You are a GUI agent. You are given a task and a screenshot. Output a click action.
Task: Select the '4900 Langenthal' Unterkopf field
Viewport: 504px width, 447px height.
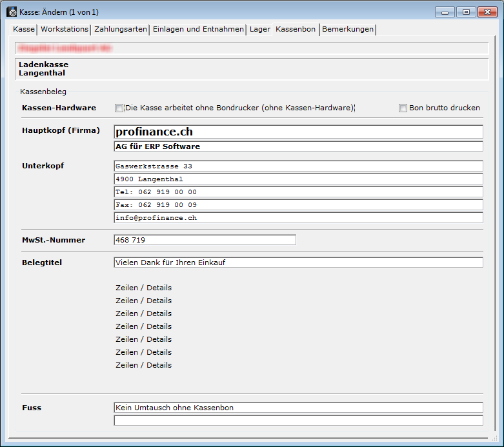click(298, 179)
